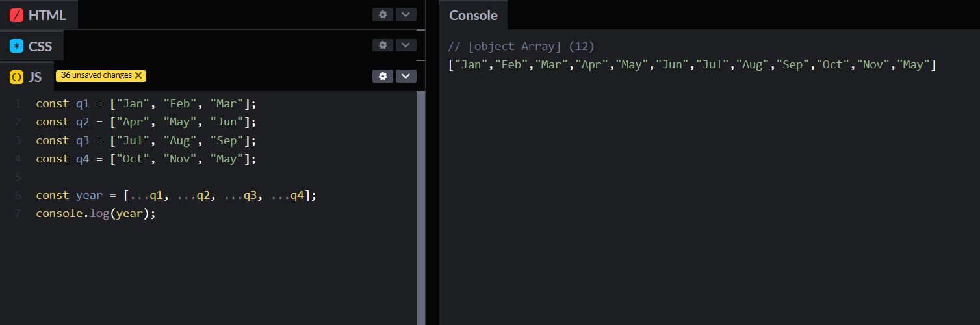
Task: Click the yellow JS parentheses icon
Action: [x=17, y=77]
